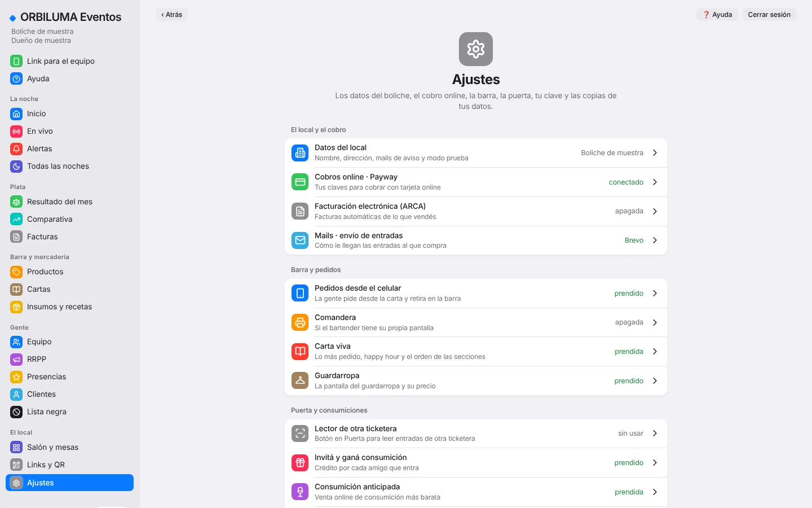Image resolution: width=812 pixels, height=508 pixels.
Task: Click the Clientes person icon
Action: pyautogui.click(x=16, y=394)
